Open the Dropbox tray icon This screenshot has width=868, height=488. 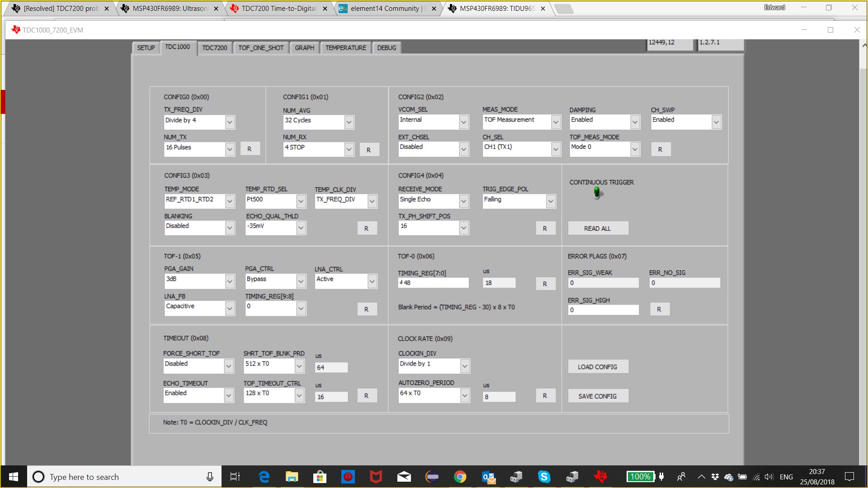(715, 477)
